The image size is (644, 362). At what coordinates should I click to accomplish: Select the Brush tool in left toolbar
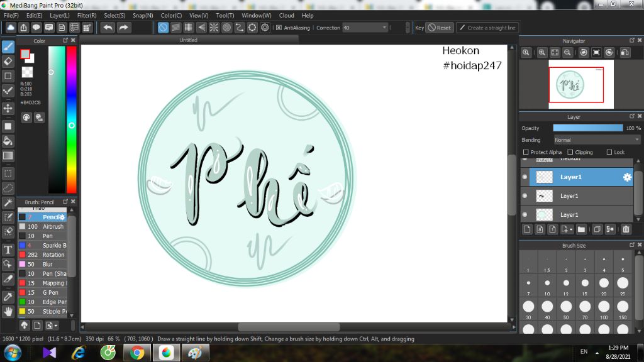coord(8,47)
